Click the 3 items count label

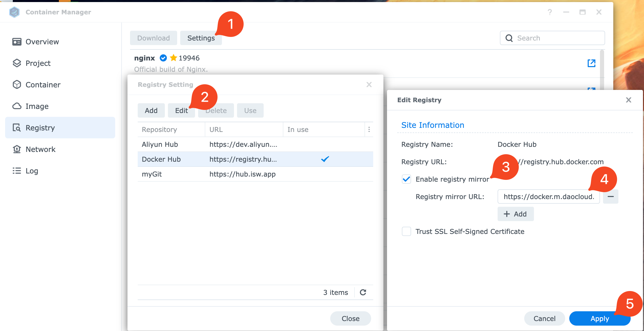point(336,292)
